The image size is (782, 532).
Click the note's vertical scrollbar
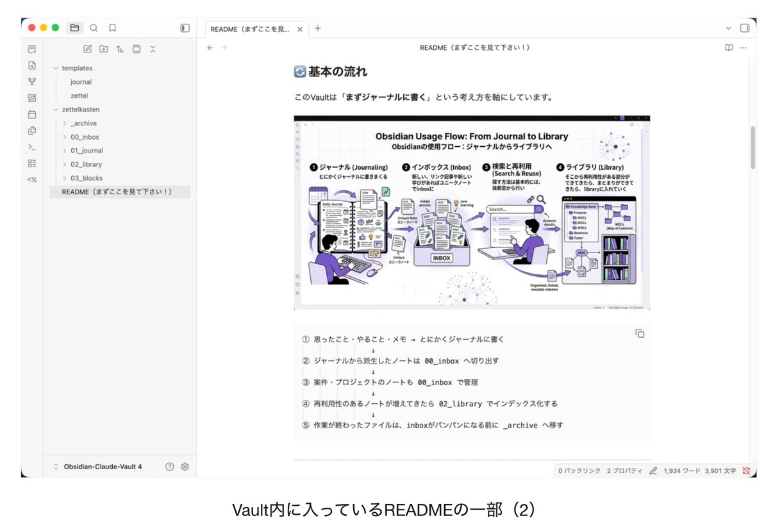pos(753,147)
